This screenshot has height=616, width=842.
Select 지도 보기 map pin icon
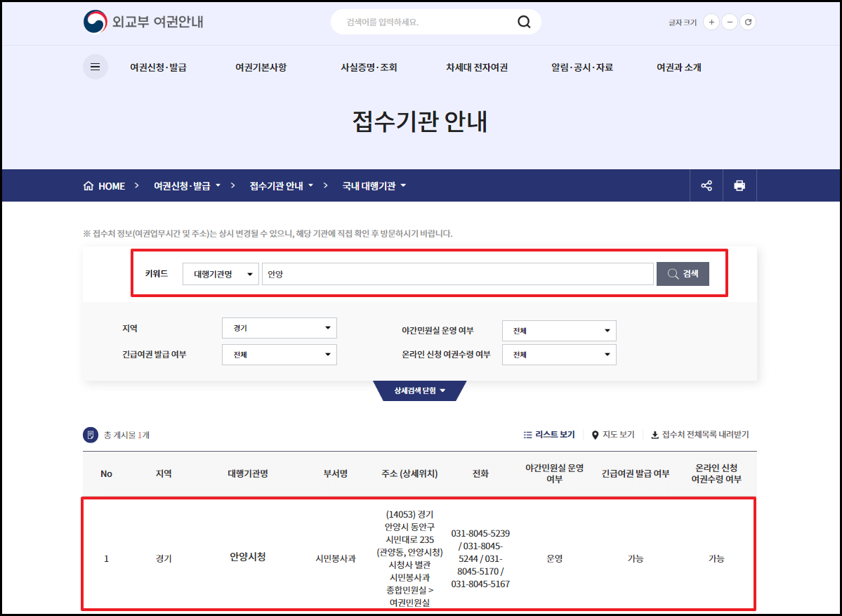coord(595,434)
